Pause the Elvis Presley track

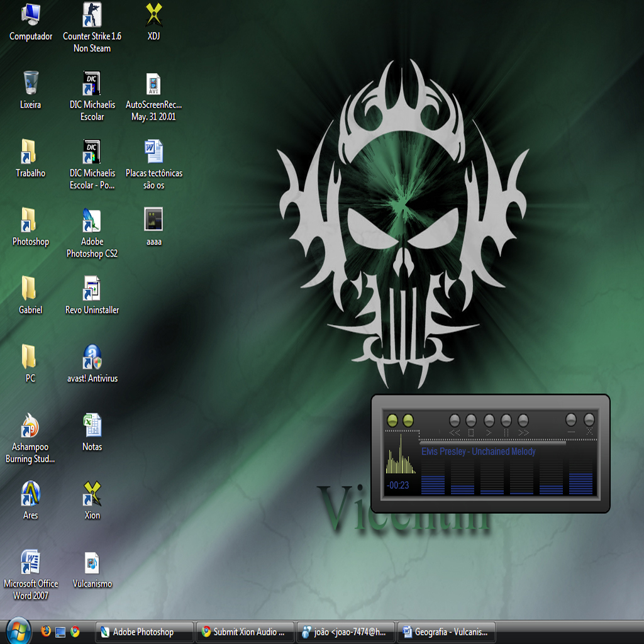click(x=506, y=421)
